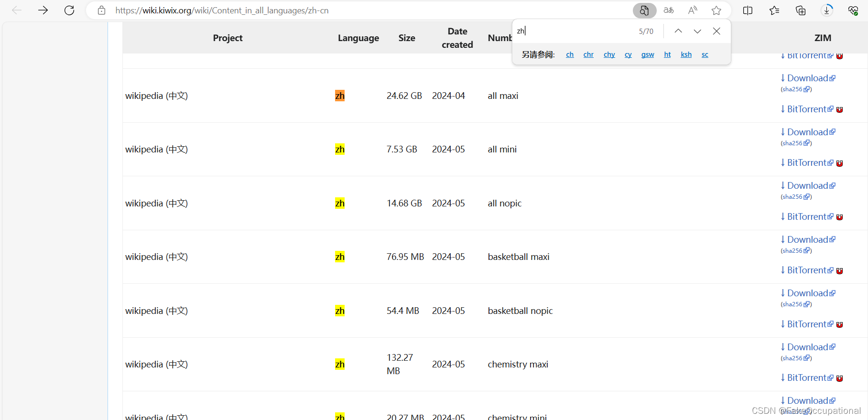Viewport: 868px width, 420px height.
Task: Click the read aloud icon
Action: click(x=693, y=10)
